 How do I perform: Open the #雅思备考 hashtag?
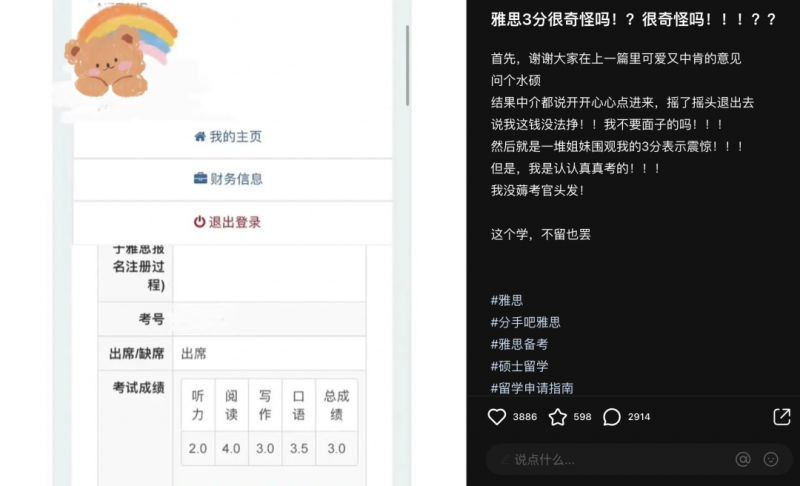click(x=519, y=344)
